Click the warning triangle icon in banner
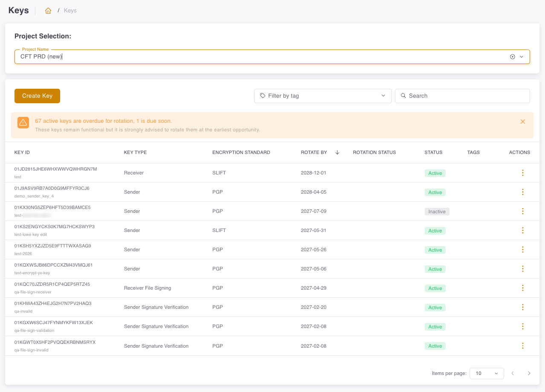This screenshot has height=392, width=545. [23, 122]
